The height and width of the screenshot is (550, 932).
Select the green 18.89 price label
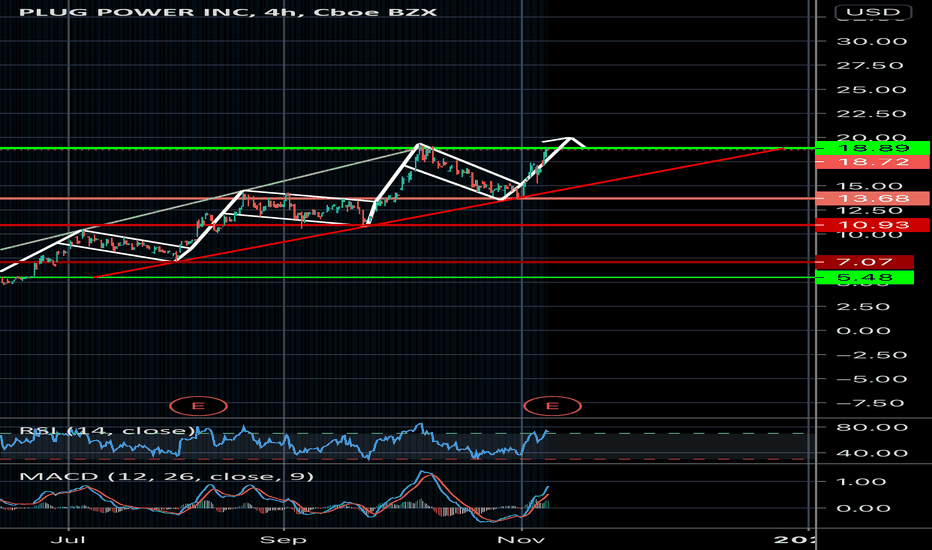[873, 148]
